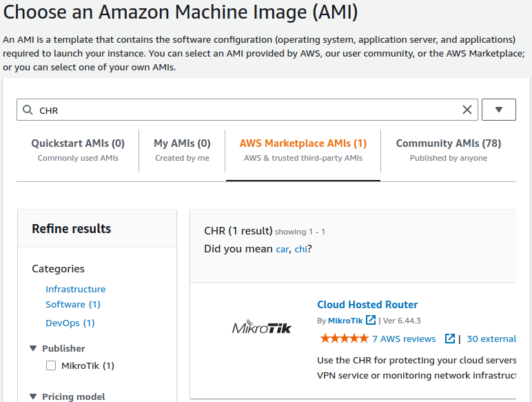Click the MikroTik logo thumbnail
The width and height of the screenshot is (532, 402).
click(262, 328)
